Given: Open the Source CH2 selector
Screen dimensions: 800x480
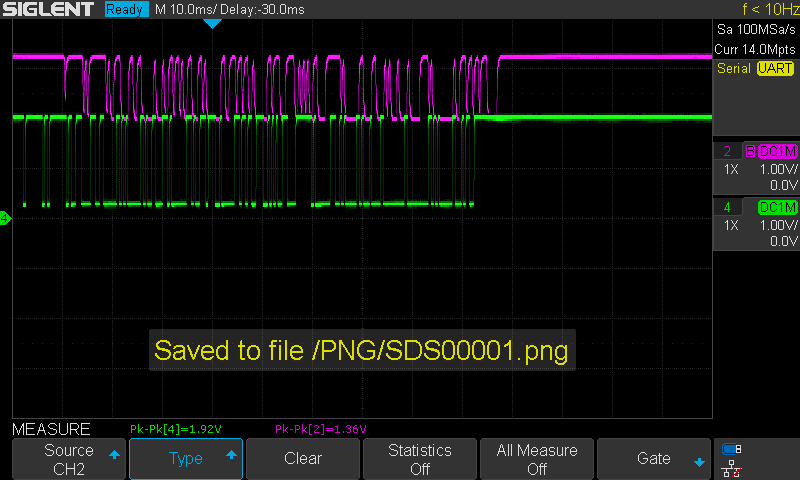Looking at the screenshot, I should pyautogui.click(x=69, y=459).
